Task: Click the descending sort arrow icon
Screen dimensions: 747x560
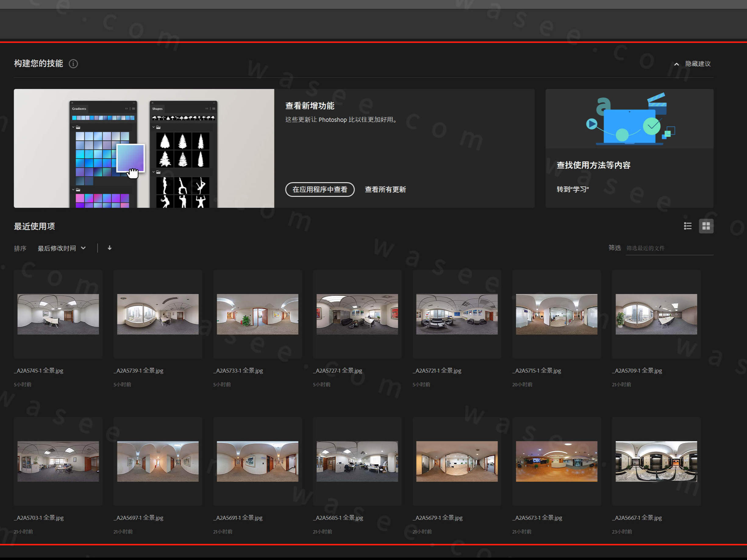Action: point(109,248)
